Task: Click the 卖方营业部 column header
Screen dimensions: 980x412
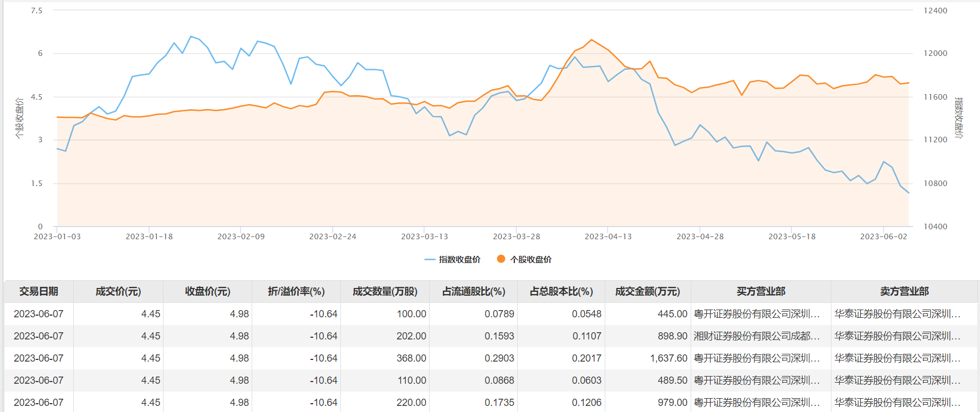Action: [x=904, y=291]
